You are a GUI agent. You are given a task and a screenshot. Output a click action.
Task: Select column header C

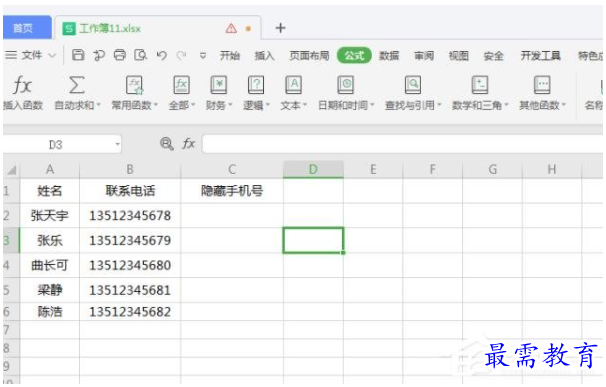tap(232, 169)
